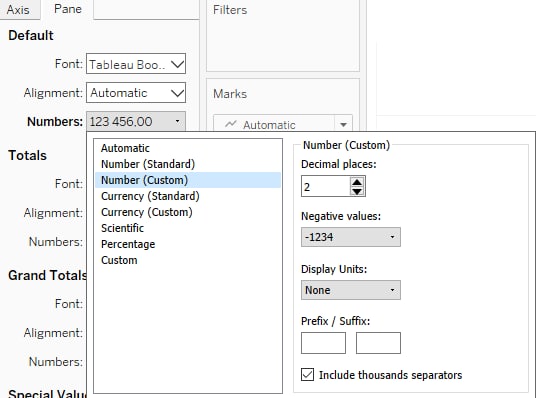Screen dimensions: 536x398
Task: Open the Marks type Automatic dropdown
Action: point(283,125)
